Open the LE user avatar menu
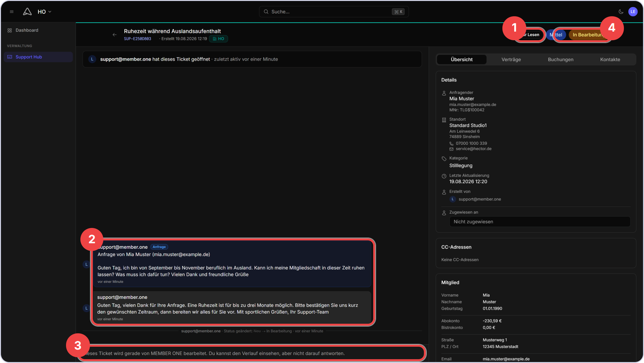Image resolution: width=644 pixels, height=363 pixels. tap(633, 12)
